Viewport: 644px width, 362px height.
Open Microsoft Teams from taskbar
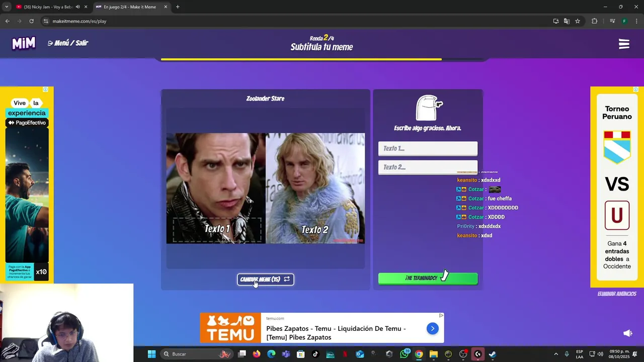(286, 354)
